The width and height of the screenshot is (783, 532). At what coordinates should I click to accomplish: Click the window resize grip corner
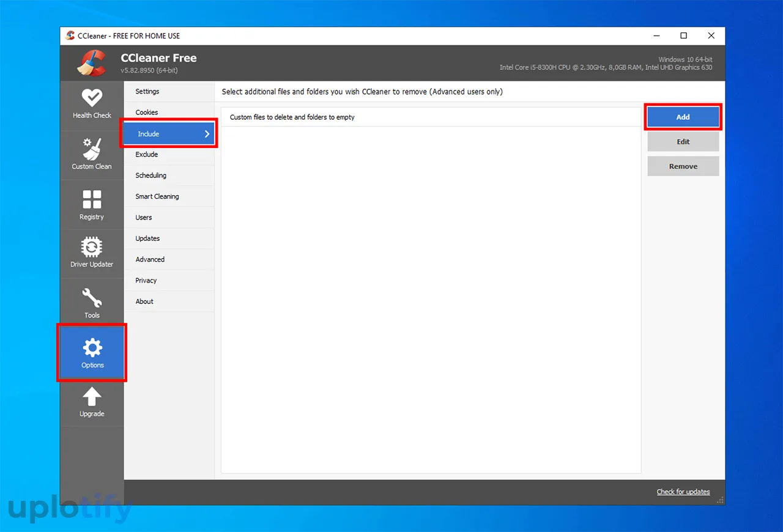pyautogui.click(x=720, y=500)
